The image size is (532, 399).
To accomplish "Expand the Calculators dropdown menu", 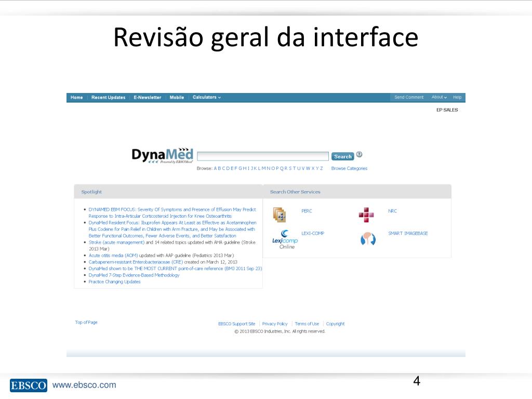I will coord(207,97).
